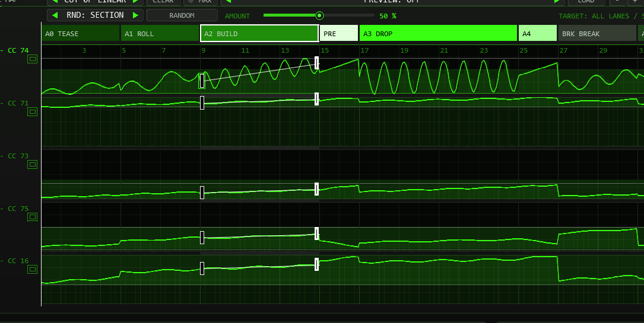Open the RND: SECTION mode selector
This screenshot has height=323, width=644.
tap(96, 15)
